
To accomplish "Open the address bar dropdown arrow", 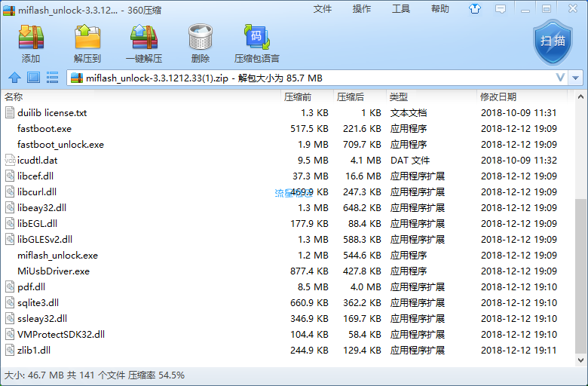I will (576, 78).
